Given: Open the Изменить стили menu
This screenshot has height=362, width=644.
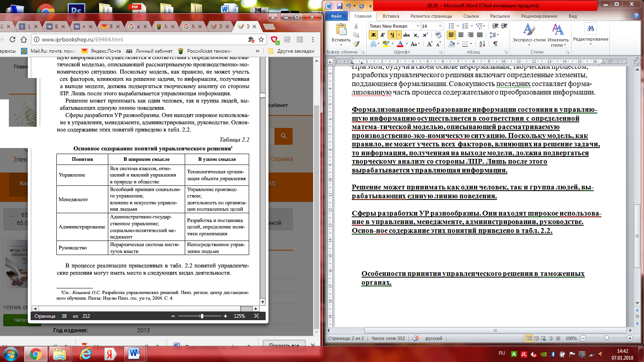Looking at the screenshot, I should [558, 35].
